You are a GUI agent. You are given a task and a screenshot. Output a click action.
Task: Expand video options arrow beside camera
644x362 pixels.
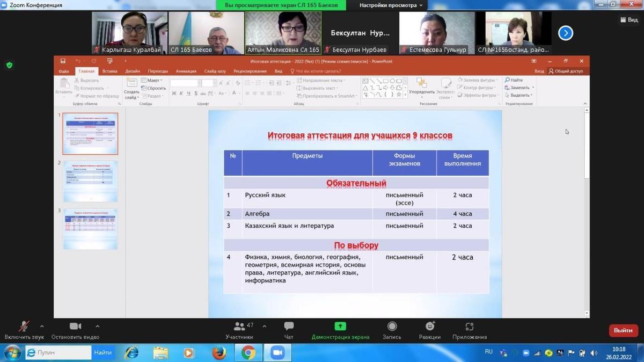coord(97,326)
